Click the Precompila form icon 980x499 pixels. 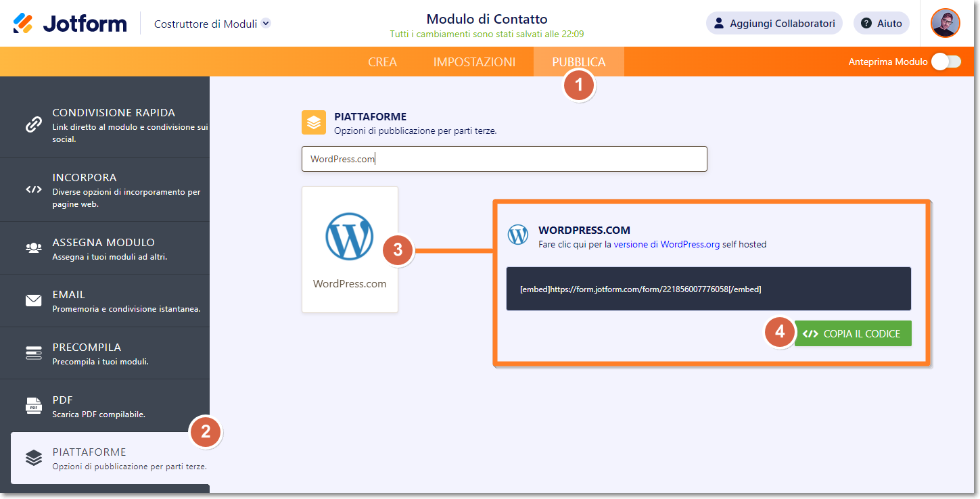33,353
